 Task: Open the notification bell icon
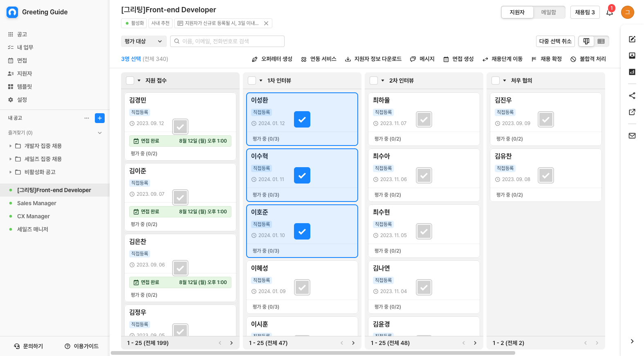pos(610,12)
